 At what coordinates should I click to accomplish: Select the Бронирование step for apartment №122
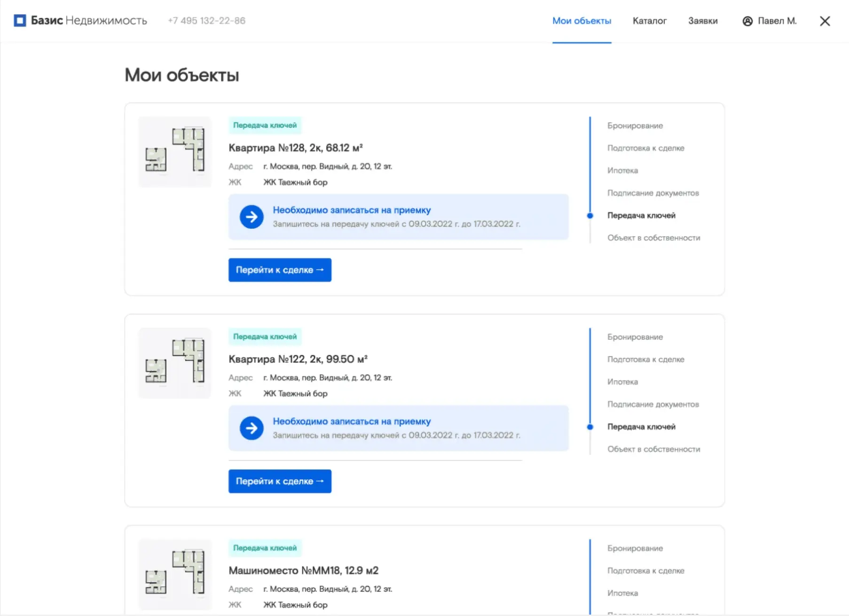point(635,337)
